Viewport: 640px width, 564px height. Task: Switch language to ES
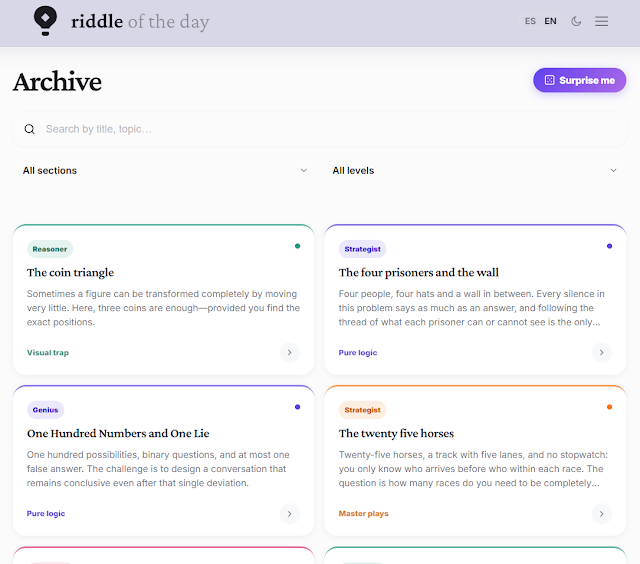(x=530, y=21)
